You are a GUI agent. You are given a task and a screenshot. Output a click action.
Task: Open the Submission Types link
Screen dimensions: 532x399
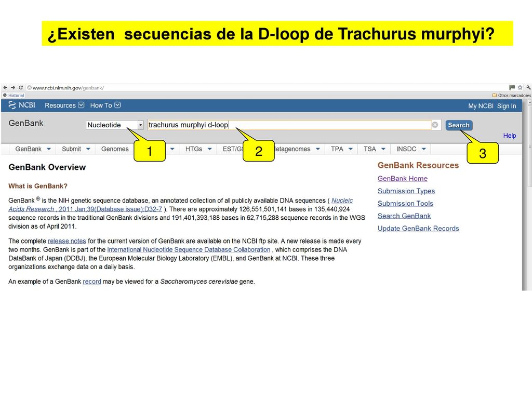[406, 191]
